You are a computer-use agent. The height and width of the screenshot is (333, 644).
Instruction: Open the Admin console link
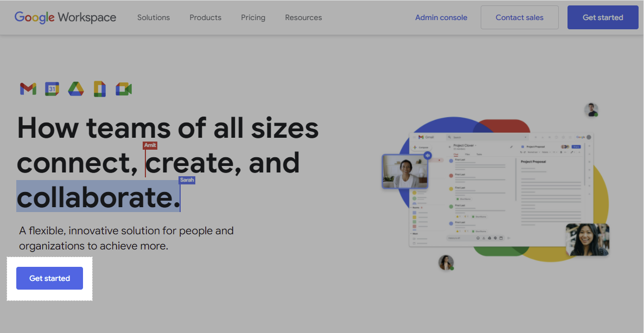coord(441,17)
